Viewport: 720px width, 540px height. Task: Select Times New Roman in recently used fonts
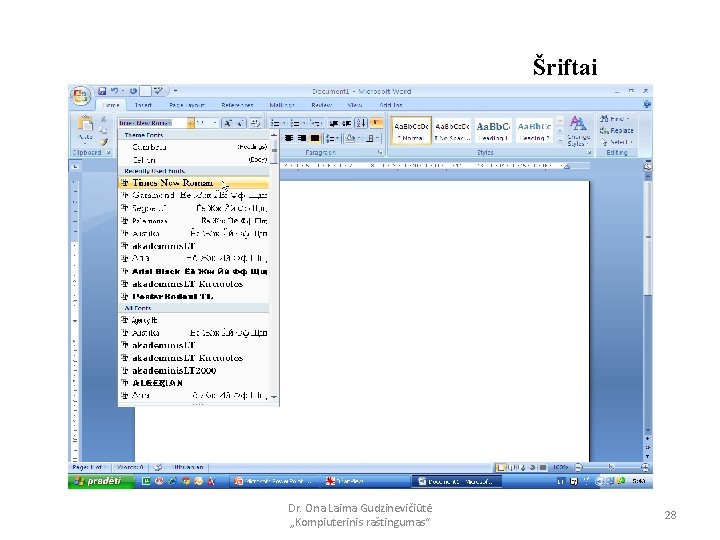[193, 183]
